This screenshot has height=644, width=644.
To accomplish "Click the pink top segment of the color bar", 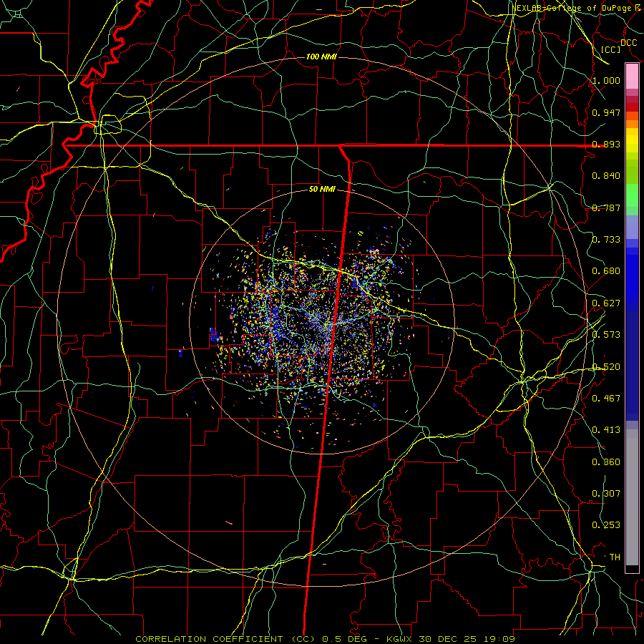I will click(x=632, y=77).
